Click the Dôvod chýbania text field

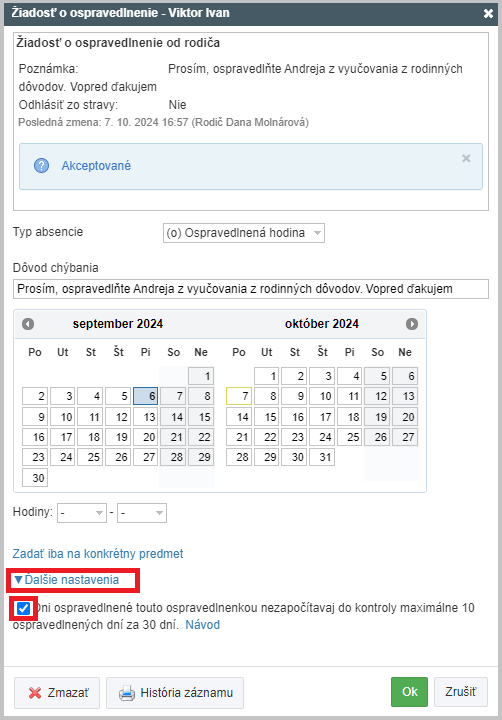(x=251, y=289)
